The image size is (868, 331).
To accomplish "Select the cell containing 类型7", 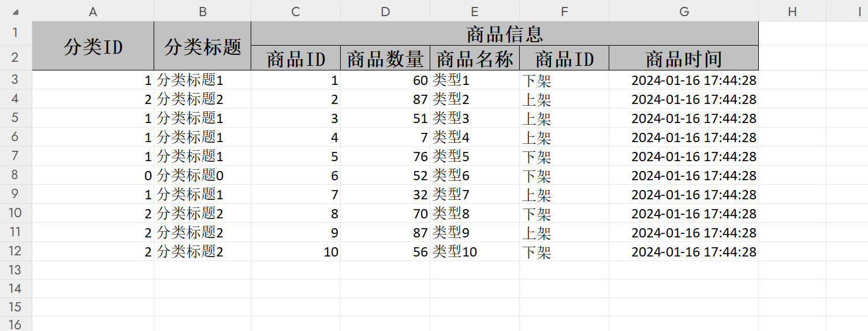I will (x=475, y=194).
